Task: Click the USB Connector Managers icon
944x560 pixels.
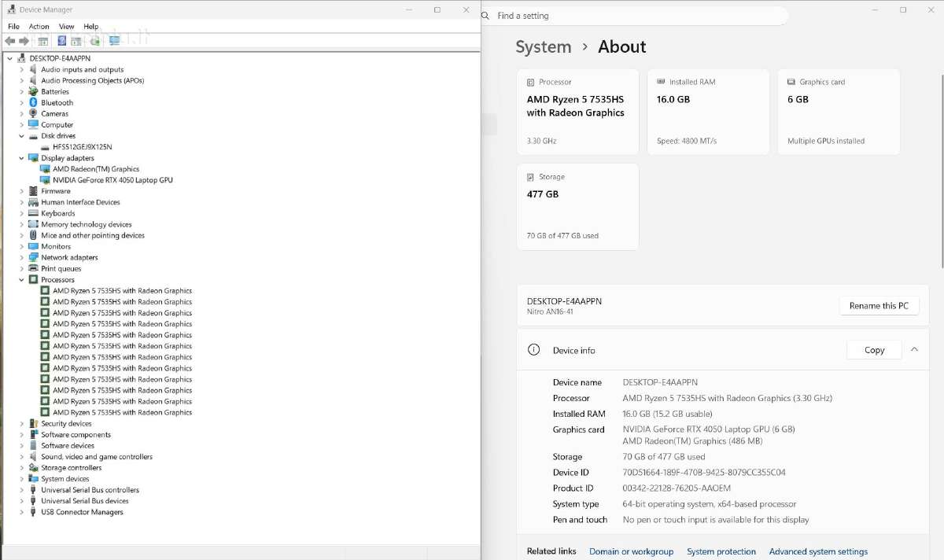Action: [33, 512]
